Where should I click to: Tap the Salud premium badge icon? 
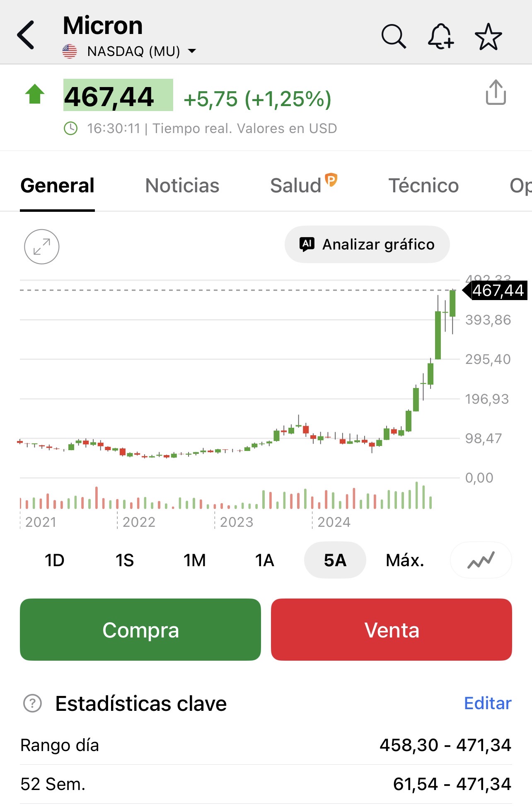coord(331,180)
